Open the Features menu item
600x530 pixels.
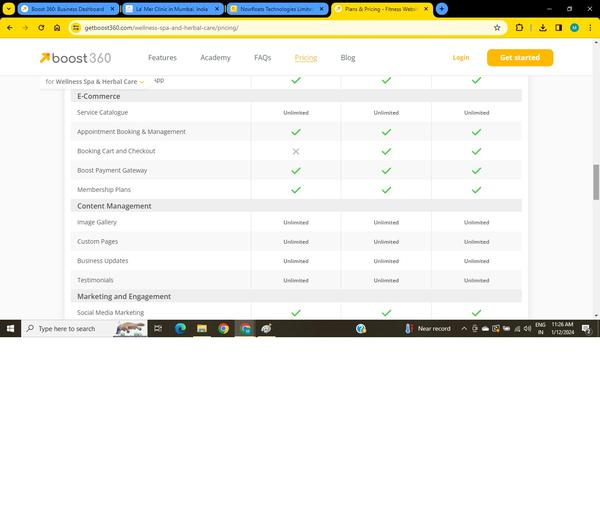click(162, 58)
